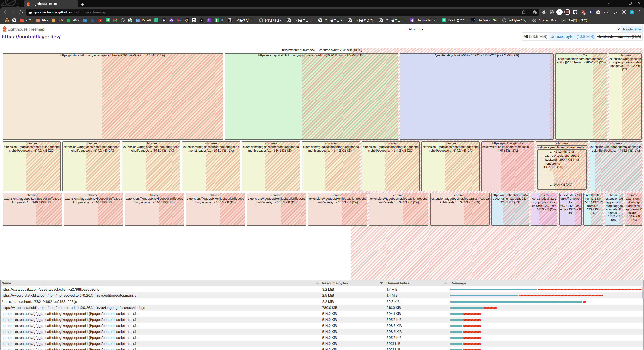Click the uBlock Origin extension icon

pyautogui.click(x=583, y=12)
